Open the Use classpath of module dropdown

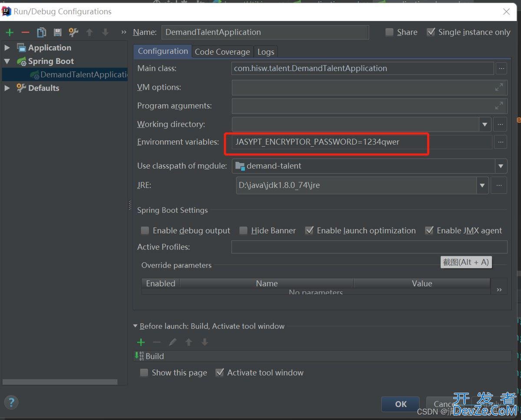point(501,166)
